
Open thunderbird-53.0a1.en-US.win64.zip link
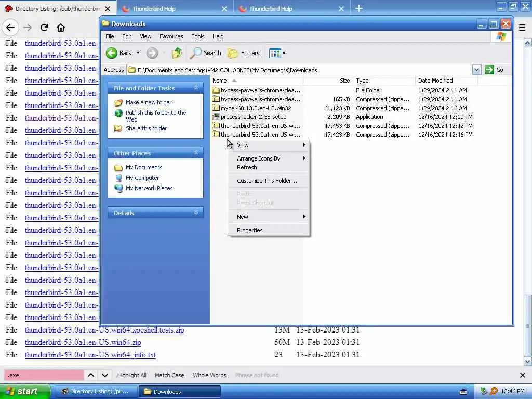[x=83, y=342]
